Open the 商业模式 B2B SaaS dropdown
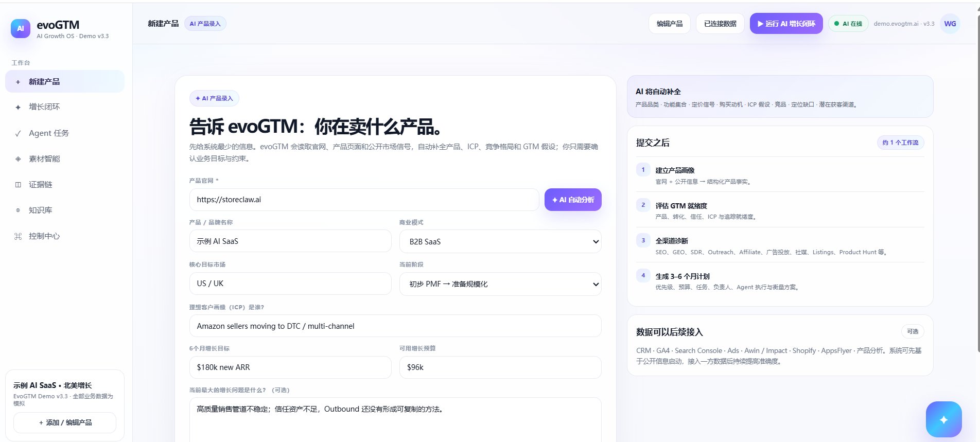The image size is (980, 442). (x=500, y=241)
